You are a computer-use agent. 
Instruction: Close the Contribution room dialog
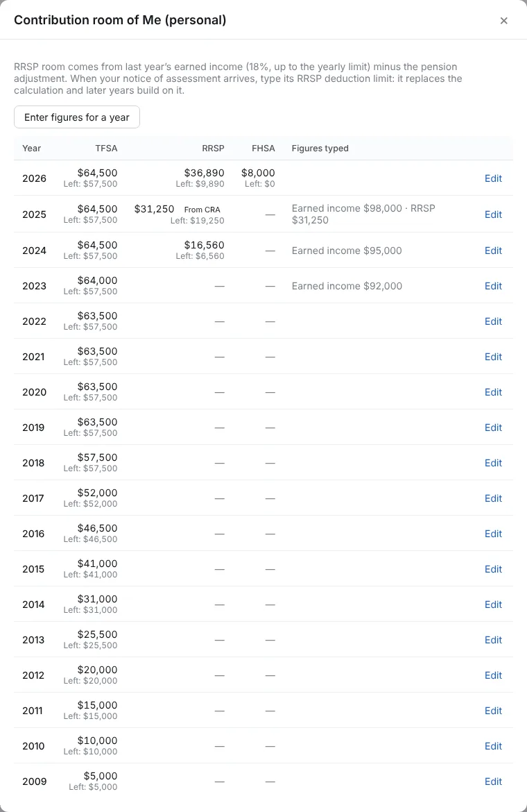click(x=503, y=21)
